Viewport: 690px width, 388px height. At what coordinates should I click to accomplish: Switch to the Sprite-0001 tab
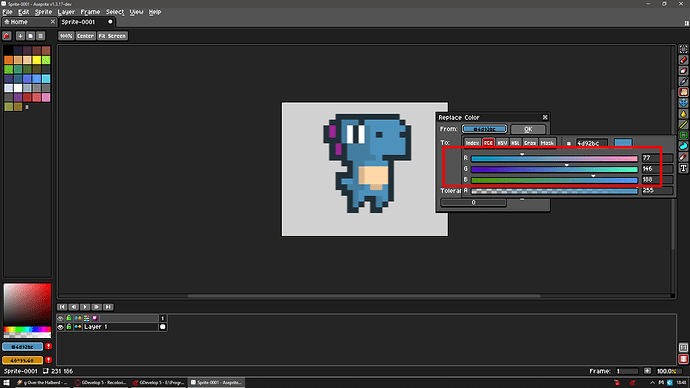coord(87,22)
